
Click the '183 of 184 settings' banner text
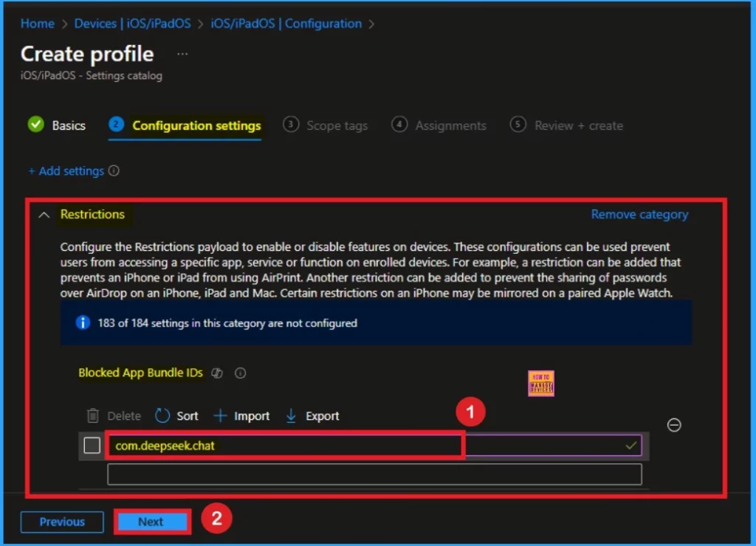click(x=227, y=323)
